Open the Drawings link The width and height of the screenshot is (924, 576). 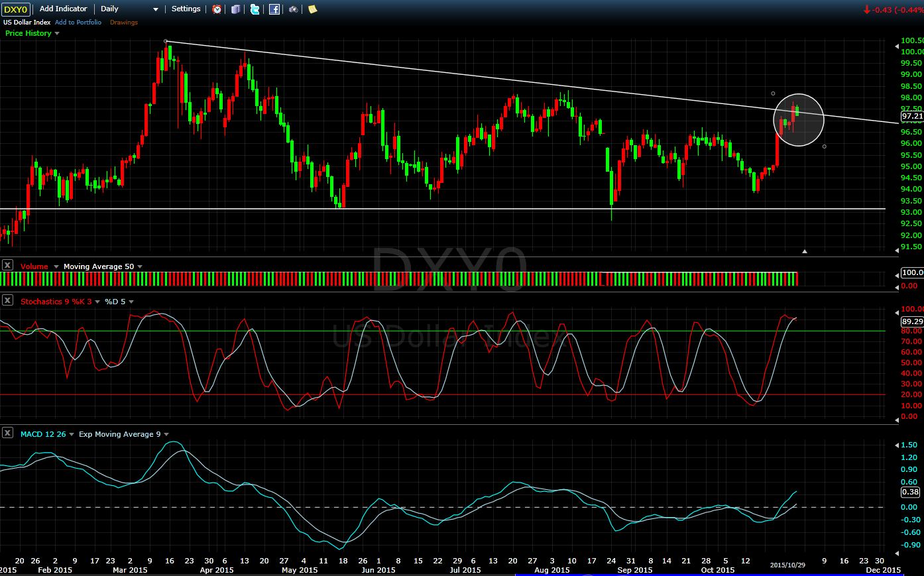click(x=124, y=23)
